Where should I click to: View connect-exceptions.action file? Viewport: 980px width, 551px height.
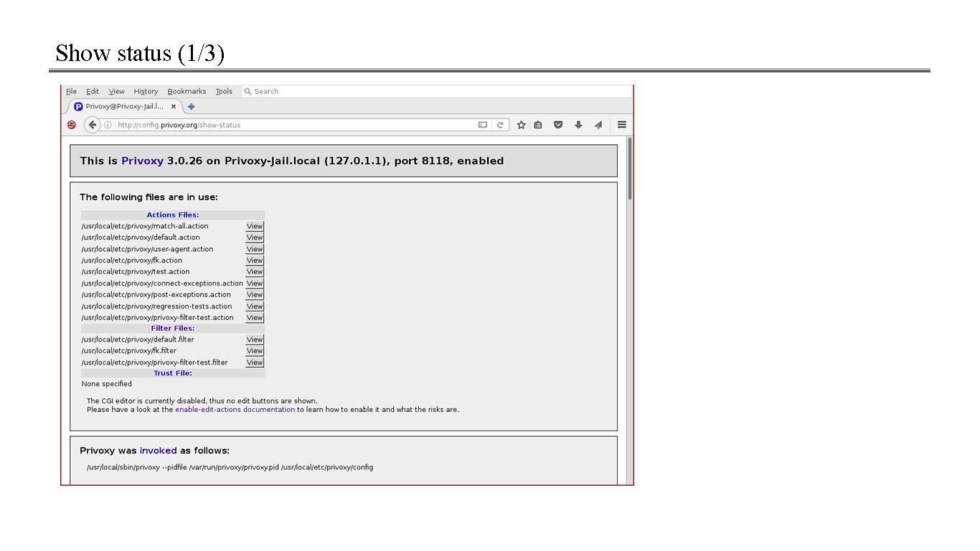pyautogui.click(x=255, y=283)
